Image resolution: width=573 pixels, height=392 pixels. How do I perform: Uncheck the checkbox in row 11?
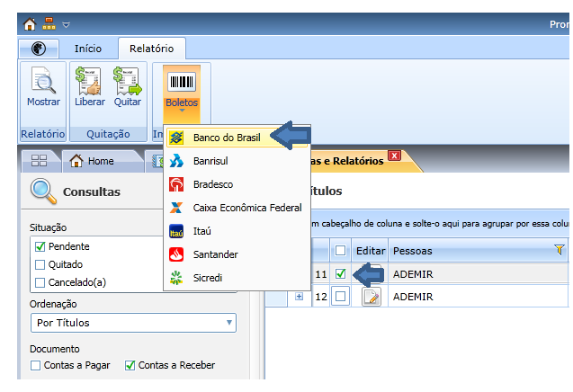(x=340, y=274)
